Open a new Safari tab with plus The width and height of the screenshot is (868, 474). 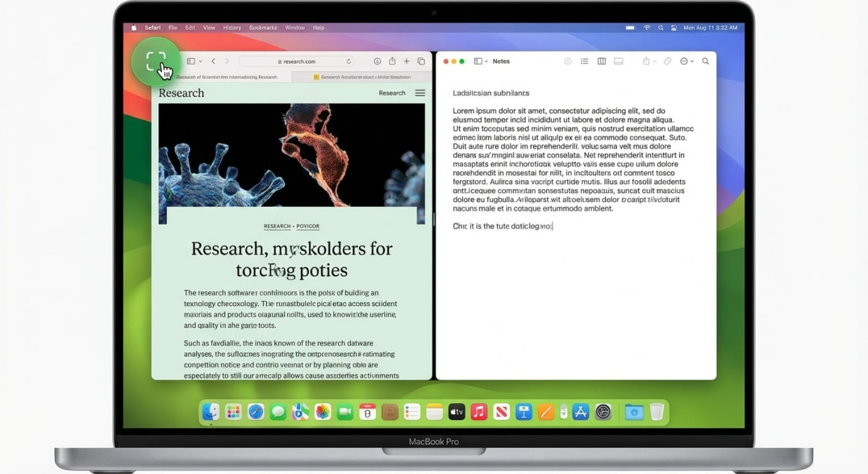[x=407, y=62]
